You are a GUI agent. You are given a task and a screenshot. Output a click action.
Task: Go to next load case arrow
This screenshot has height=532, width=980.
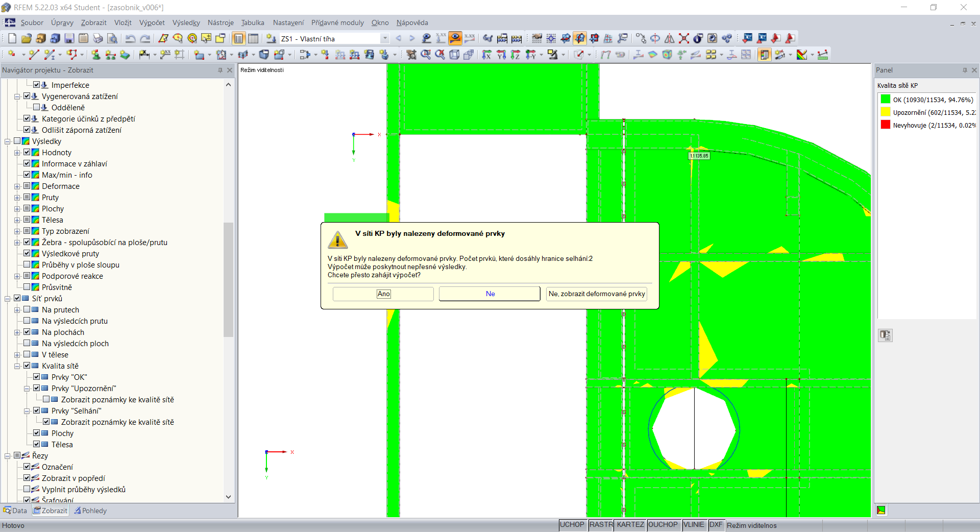pyautogui.click(x=412, y=38)
